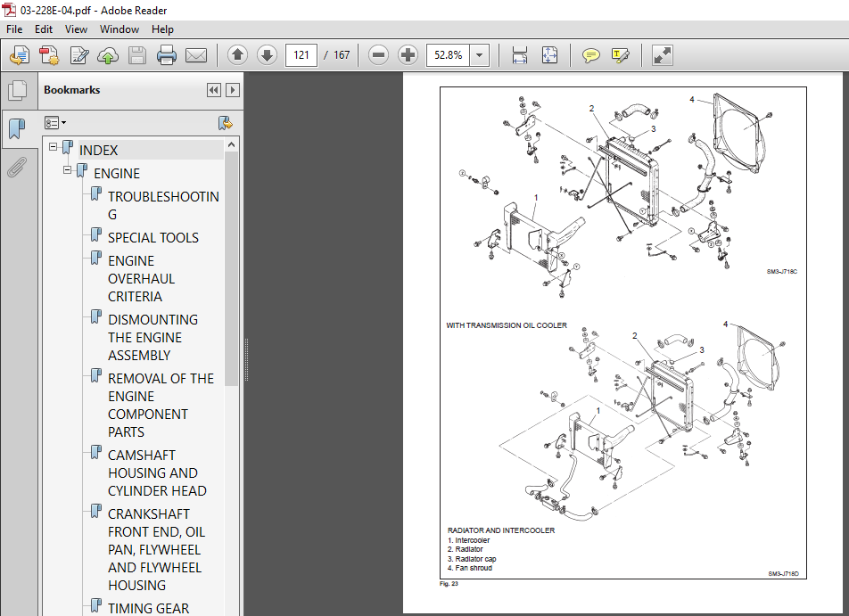Open CAMSHAFT HOUSING AND CYLINDER HEAD bookmark
Image resolution: width=849 pixels, height=616 pixels.
pyautogui.click(x=157, y=473)
